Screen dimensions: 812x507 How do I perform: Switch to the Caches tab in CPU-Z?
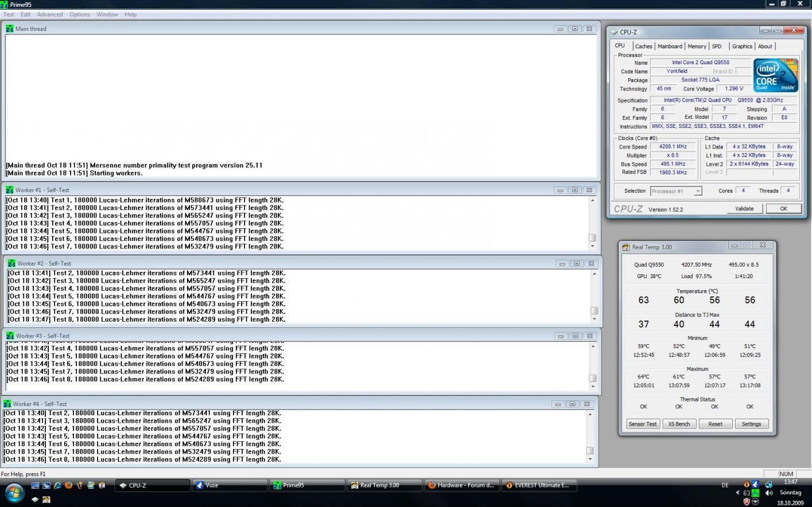(x=643, y=46)
